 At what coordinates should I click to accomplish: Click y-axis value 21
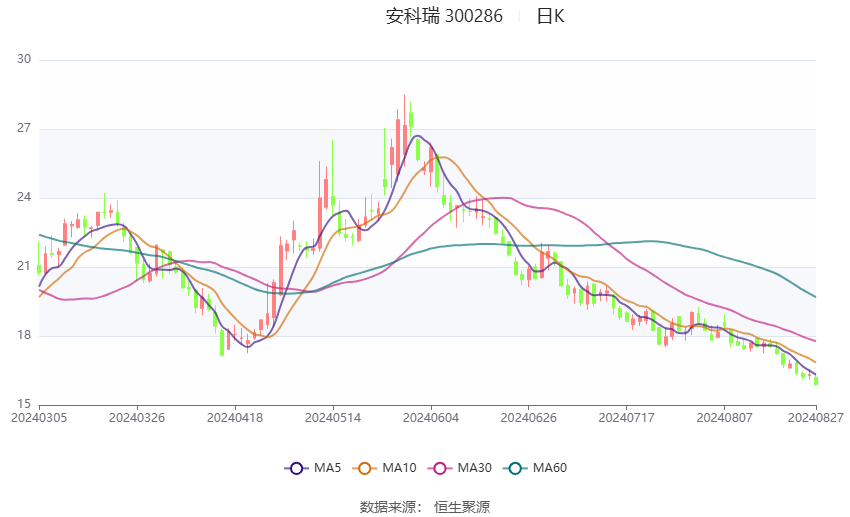click(24, 266)
